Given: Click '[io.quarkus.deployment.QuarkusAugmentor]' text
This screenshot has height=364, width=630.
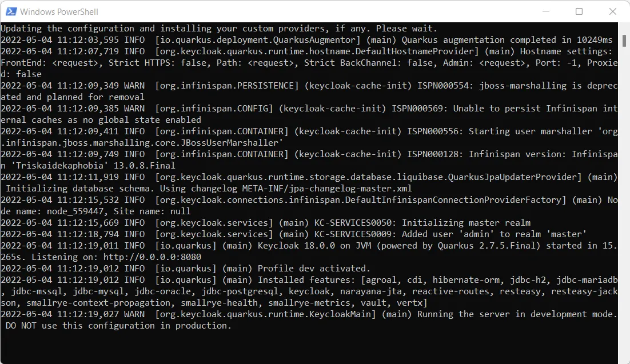Looking at the screenshot, I should (x=257, y=40).
